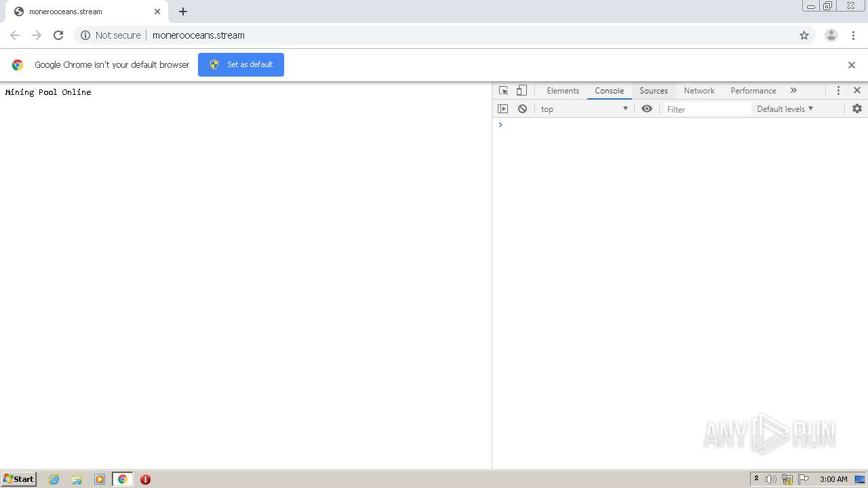The width and height of the screenshot is (868, 488).
Task: Open the Chrome profile avatar menu
Action: 831,35
